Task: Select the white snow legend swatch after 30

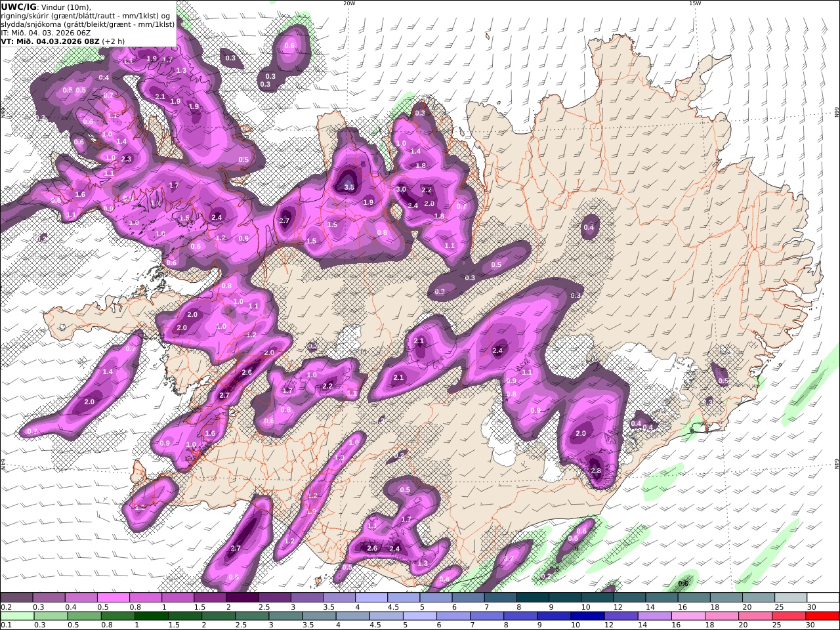Action: click(x=822, y=598)
